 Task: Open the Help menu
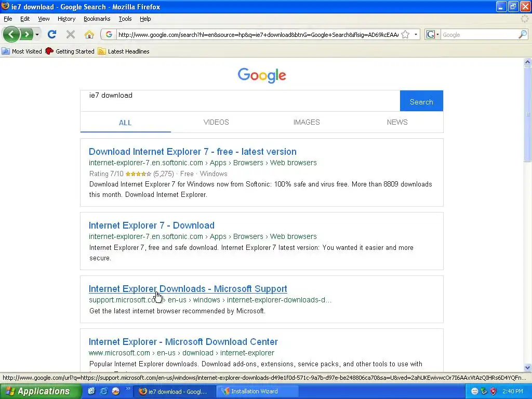[x=145, y=19]
